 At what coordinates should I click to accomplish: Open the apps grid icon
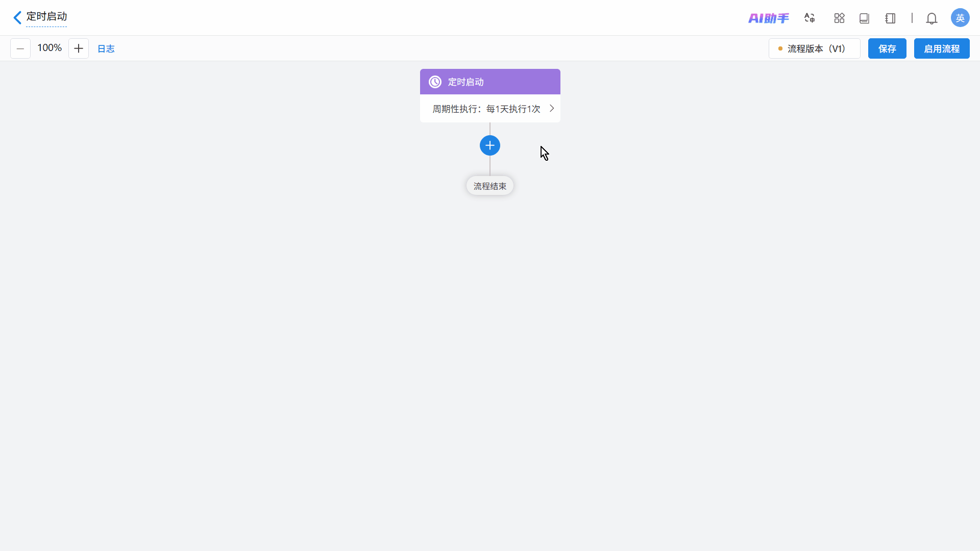pyautogui.click(x=839, y=18)
